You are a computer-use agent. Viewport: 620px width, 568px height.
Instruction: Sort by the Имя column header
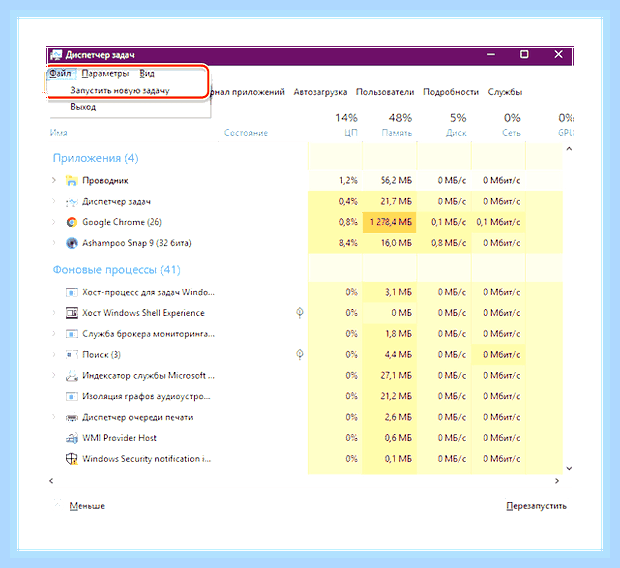(59, 133)
